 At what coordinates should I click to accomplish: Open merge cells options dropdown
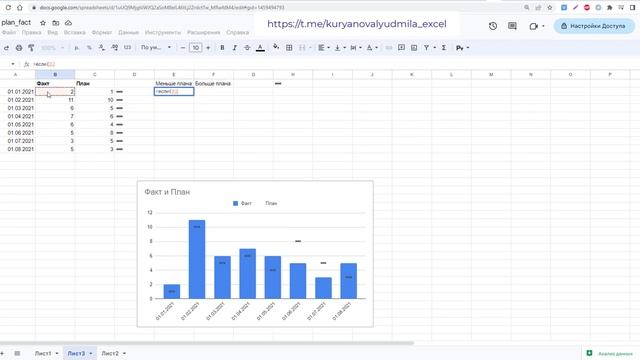coord(310,48)
